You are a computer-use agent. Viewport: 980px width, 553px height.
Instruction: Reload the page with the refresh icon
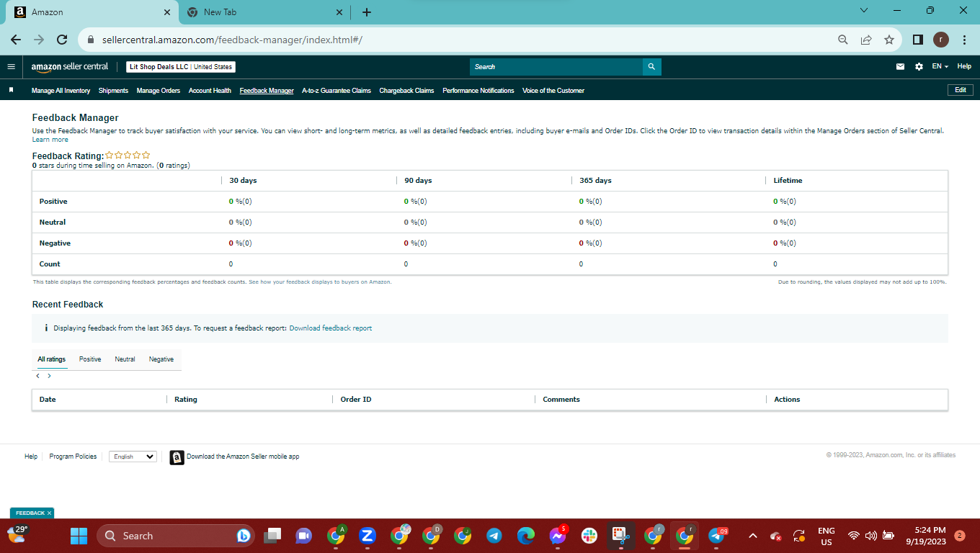point(62,40)
